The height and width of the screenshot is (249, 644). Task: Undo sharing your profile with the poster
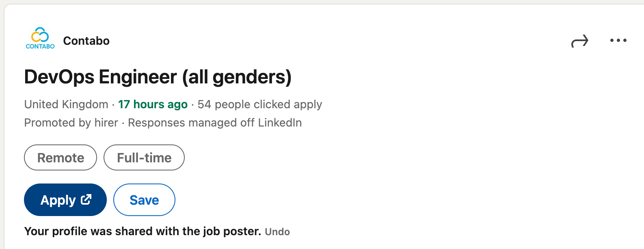277,232
